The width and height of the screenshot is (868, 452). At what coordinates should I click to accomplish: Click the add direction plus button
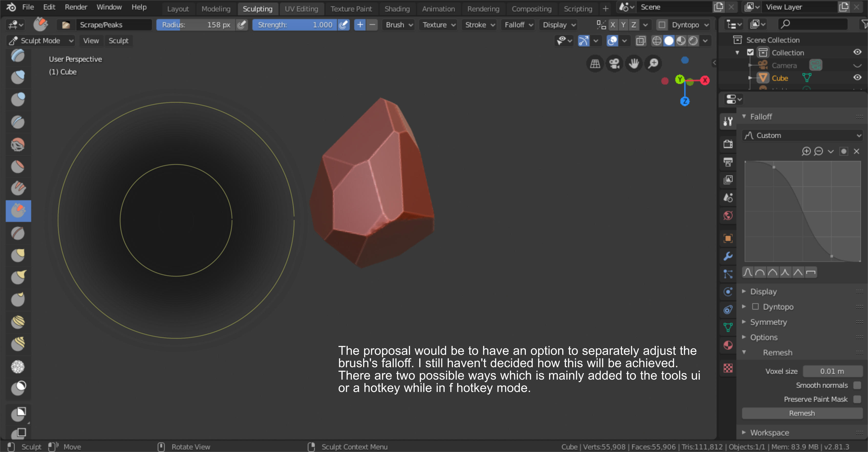tap(360, 25)
